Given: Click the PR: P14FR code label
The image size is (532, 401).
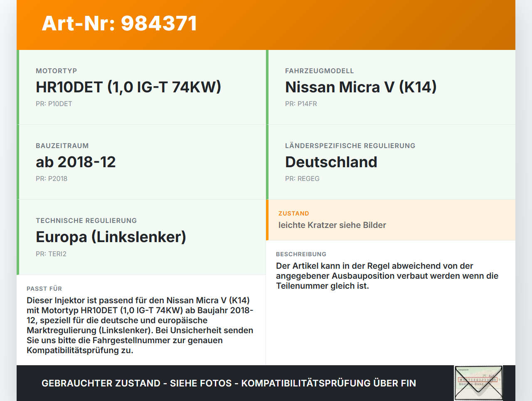Looking at the screenshot, I should pos(300,104).
